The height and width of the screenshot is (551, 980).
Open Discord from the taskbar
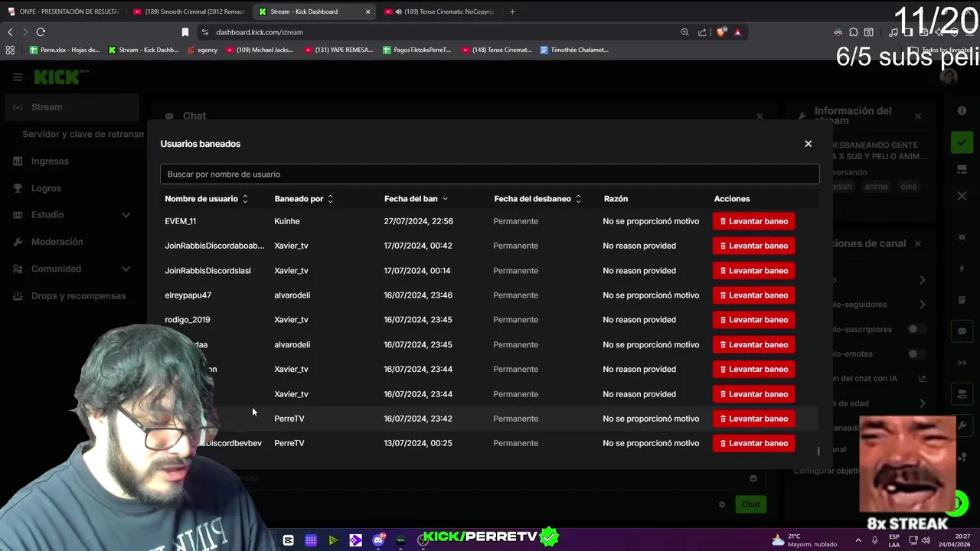pyautogui.click(x=378, y=540)
